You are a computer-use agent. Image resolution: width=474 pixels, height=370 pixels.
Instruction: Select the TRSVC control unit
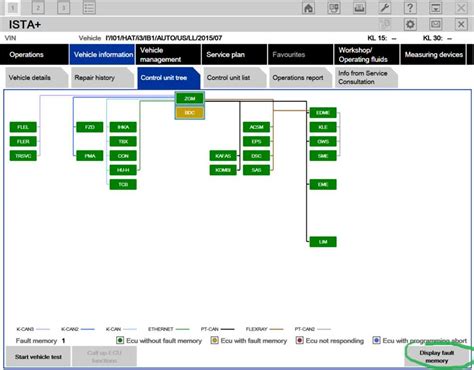pyautogui.click(x=23, y=156)
